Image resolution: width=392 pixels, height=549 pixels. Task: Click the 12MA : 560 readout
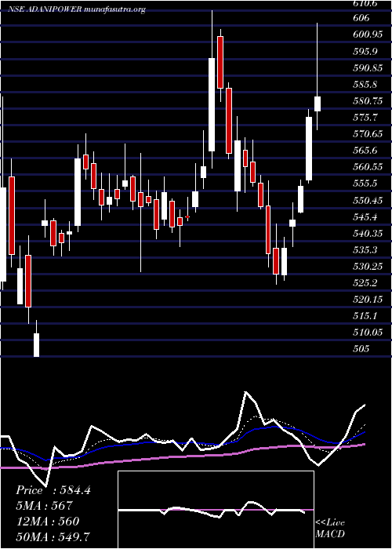[47, 522]
